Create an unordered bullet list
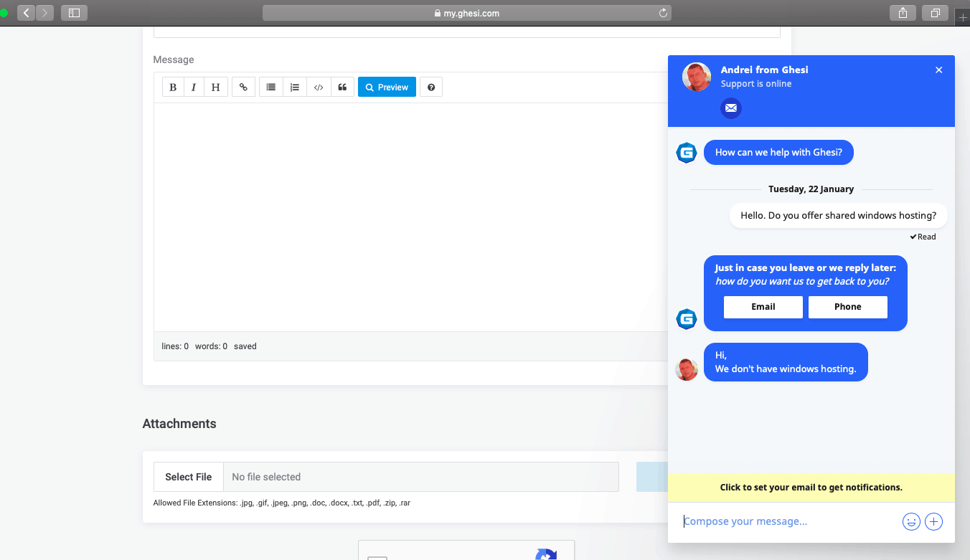970x560 pixels. point(271,87)
